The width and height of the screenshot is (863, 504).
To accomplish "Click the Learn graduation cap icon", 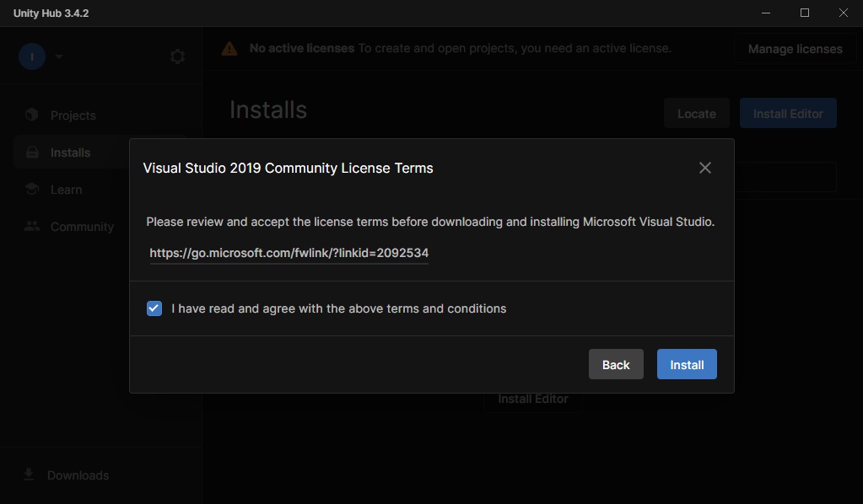I will pyautogui.click(x=32, y=189).
